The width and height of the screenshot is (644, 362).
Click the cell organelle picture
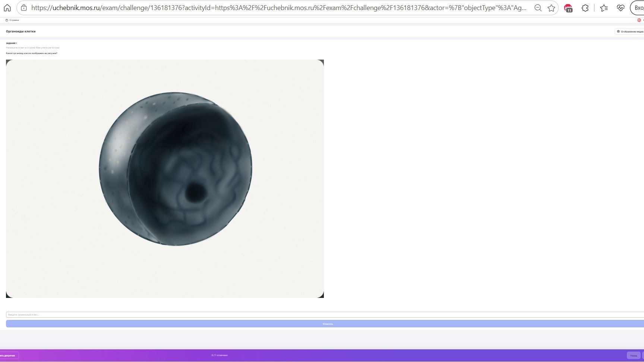[165, 179]
